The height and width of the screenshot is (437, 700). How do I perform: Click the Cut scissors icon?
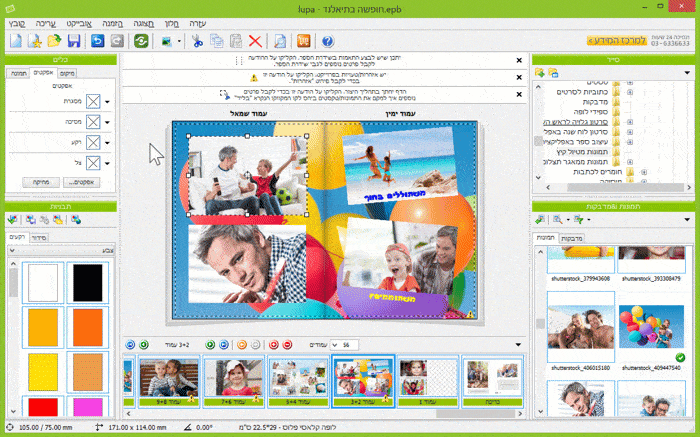[197, 41]
